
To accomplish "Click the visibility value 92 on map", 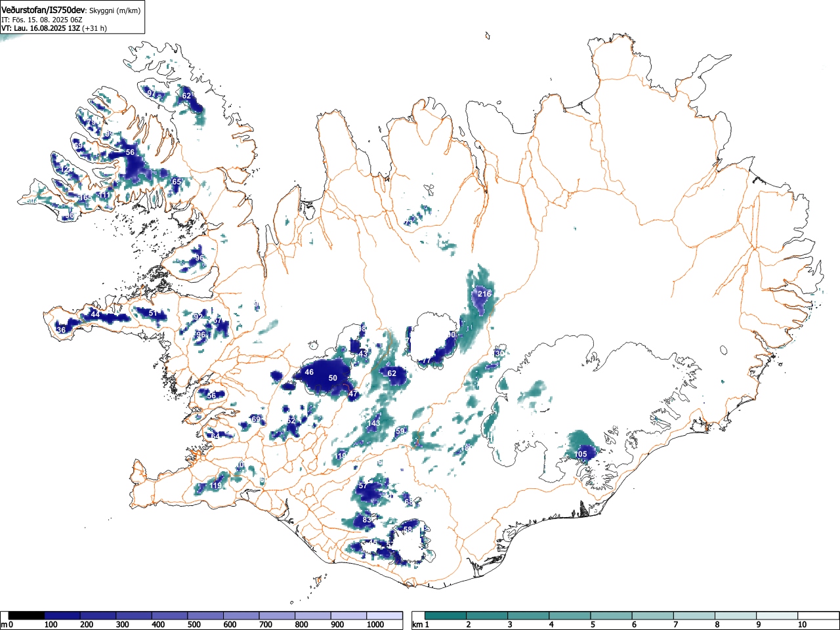I will [198, 317].
